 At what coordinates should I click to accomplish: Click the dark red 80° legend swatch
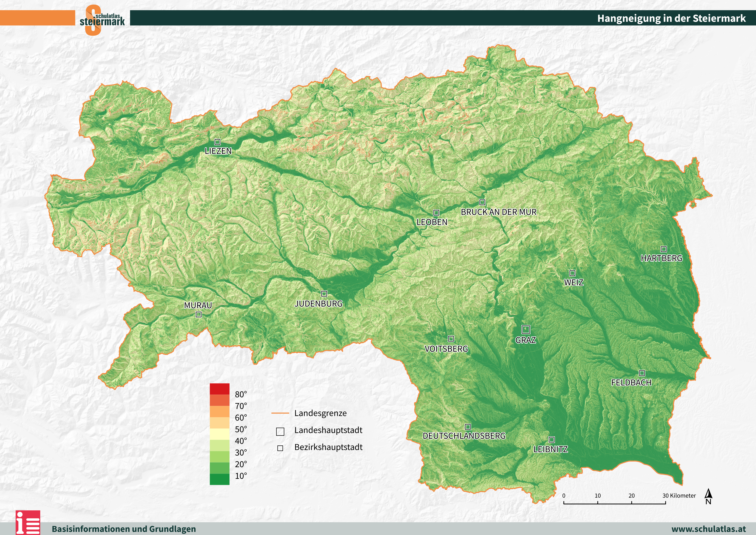(220, 389)
